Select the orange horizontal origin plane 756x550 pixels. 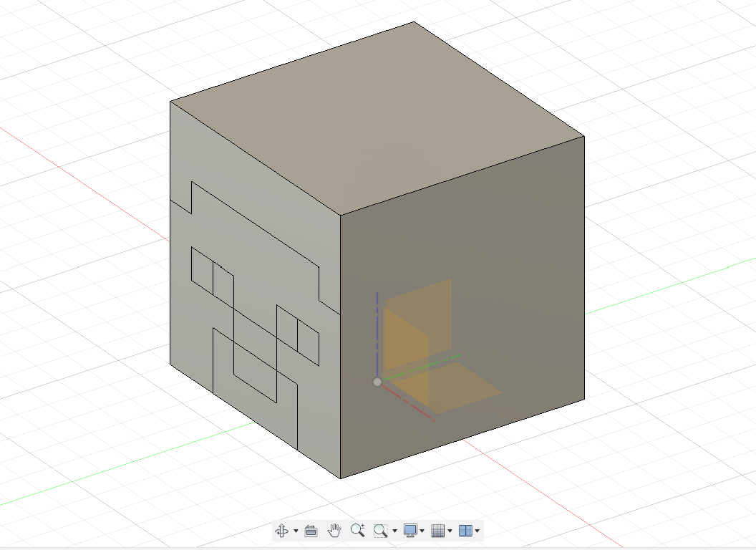click(x=446, y=388)
